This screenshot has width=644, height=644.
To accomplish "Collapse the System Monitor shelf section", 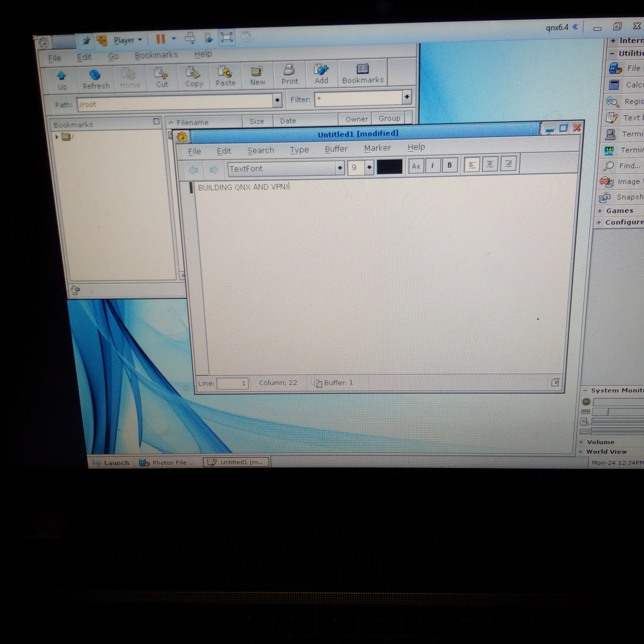I will pyautogui.click(x=585, y=390).
